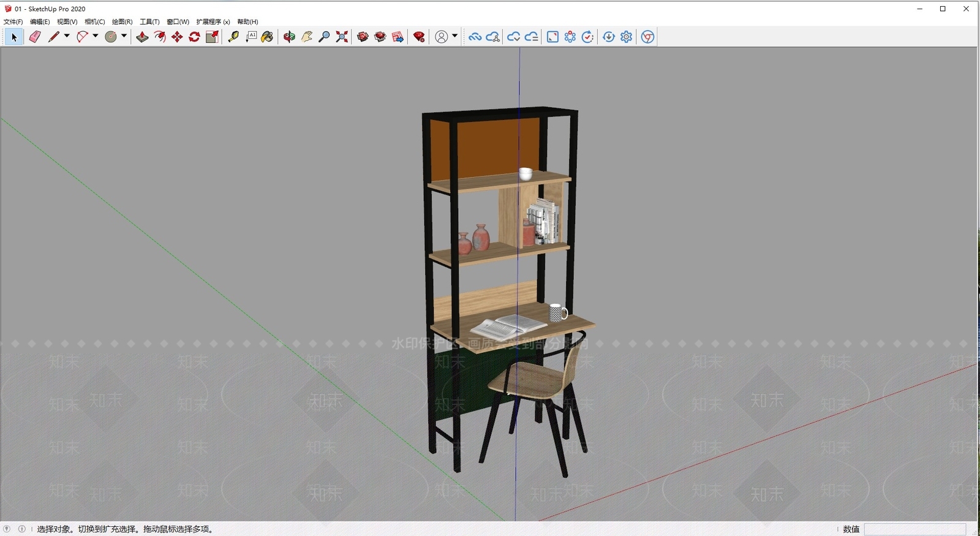This screenshot has width=980, height=536.
Task: Click the 数值 measurements input box
Action: click(x=915, y=529)
